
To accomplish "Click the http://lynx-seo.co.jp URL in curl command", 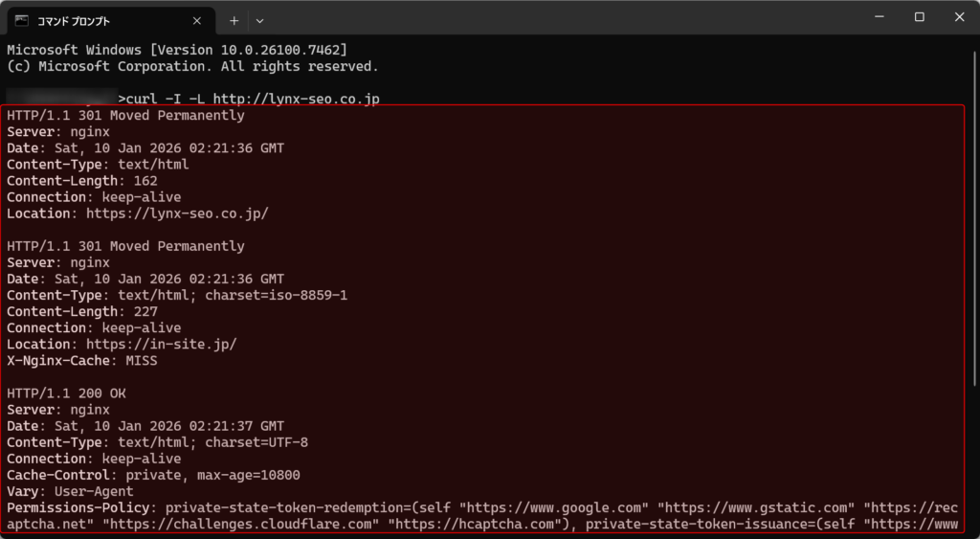I will (296, 99).
